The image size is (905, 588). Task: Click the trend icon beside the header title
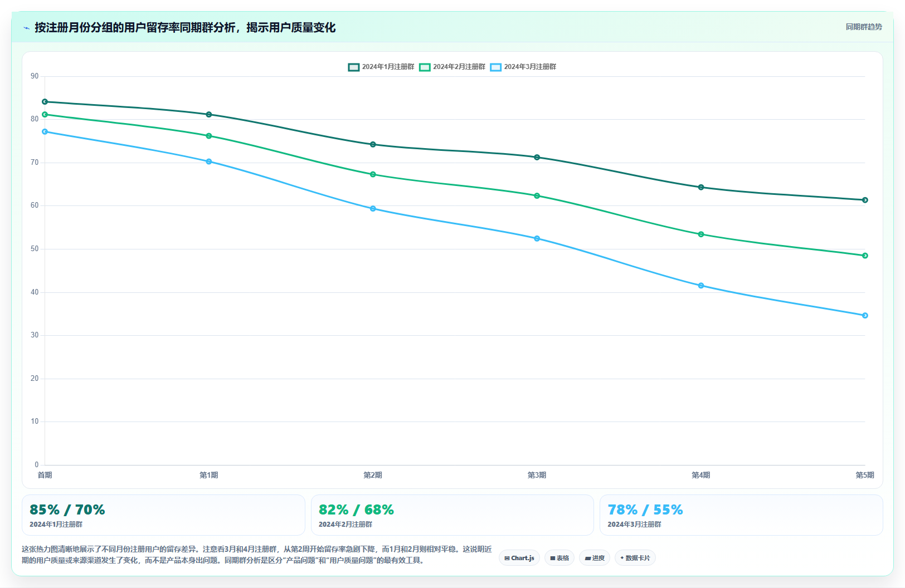click(26, 28)
